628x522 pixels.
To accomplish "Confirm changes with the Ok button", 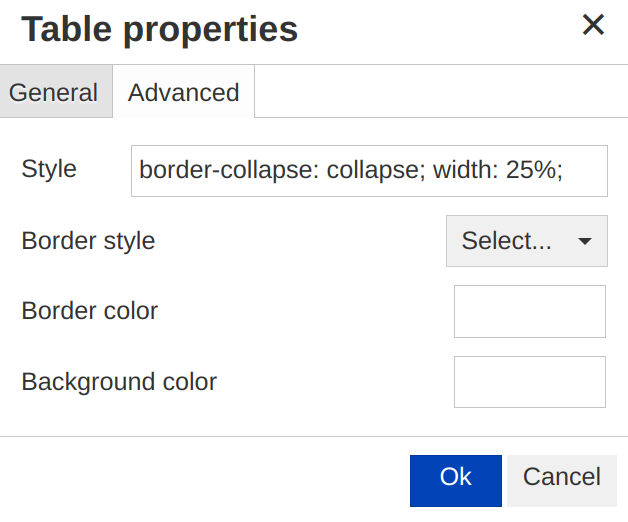I will [x=456, y=478].
